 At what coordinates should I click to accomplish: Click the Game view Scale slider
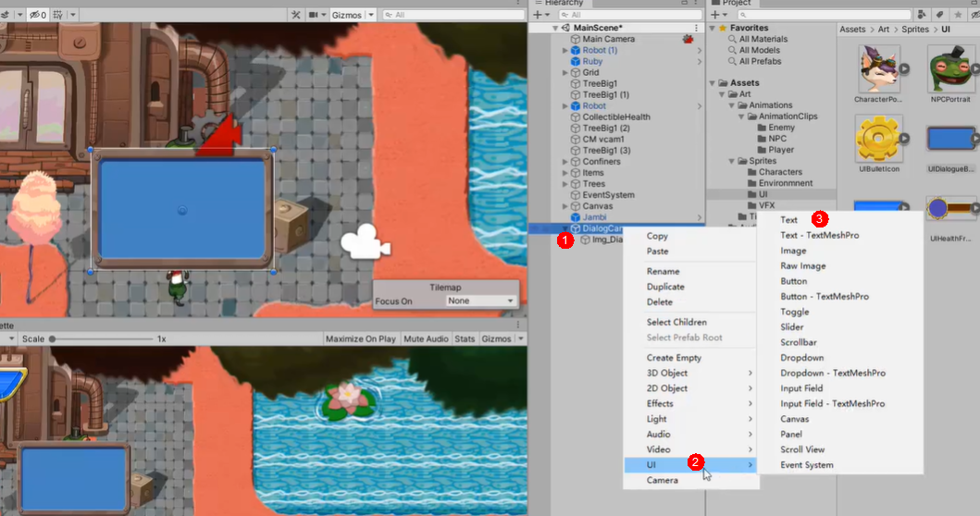103,338
